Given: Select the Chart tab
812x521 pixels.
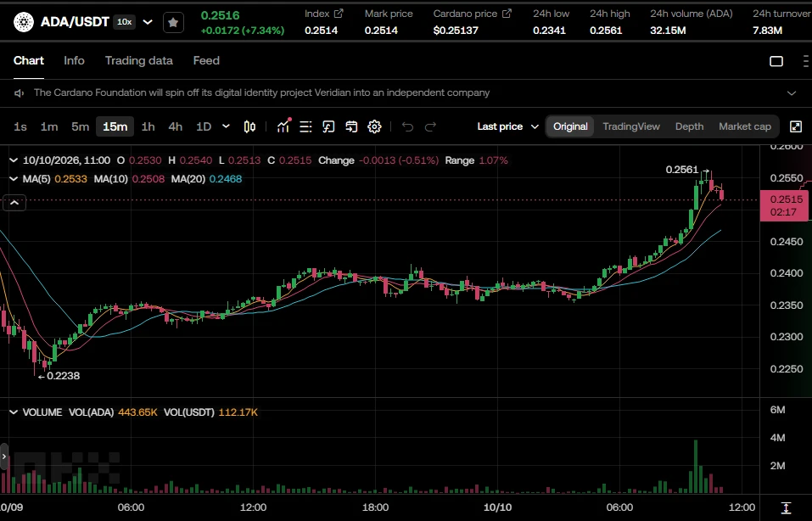Looking at the screenshot, I should point(29,61).
